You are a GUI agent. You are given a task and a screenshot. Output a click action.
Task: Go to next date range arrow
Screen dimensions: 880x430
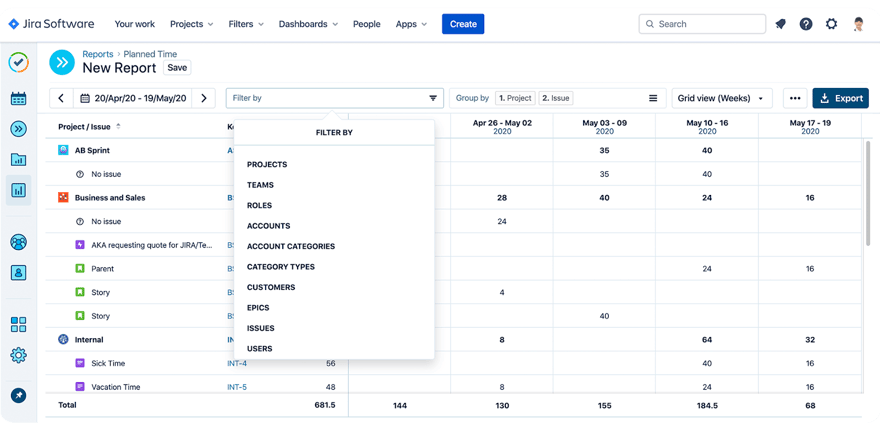204,98
